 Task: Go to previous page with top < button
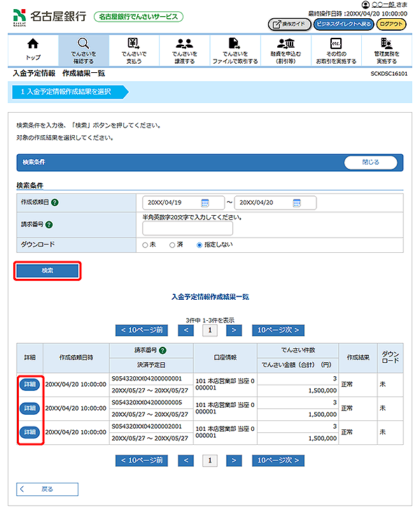(x=185, y=330)
